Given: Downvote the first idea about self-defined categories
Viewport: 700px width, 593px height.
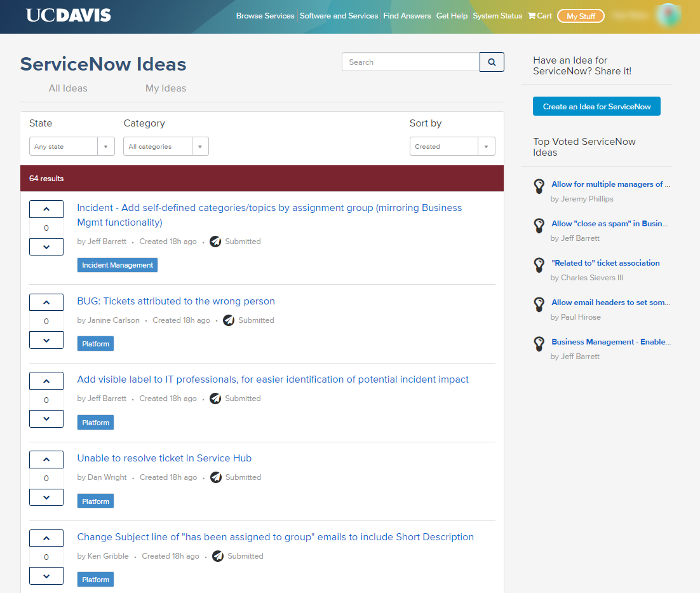Looking at the screenshot, I should tap(46, 247).
